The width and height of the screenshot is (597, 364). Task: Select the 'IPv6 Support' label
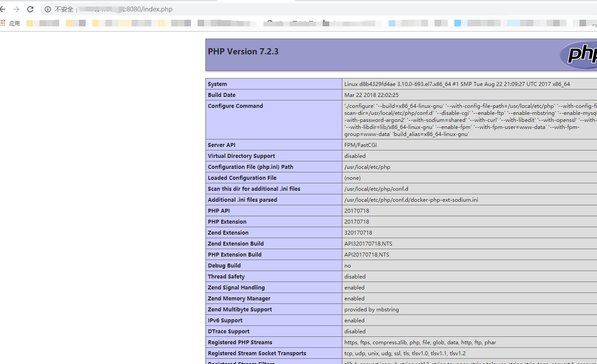pyautogui.click(x=225, y=321)
